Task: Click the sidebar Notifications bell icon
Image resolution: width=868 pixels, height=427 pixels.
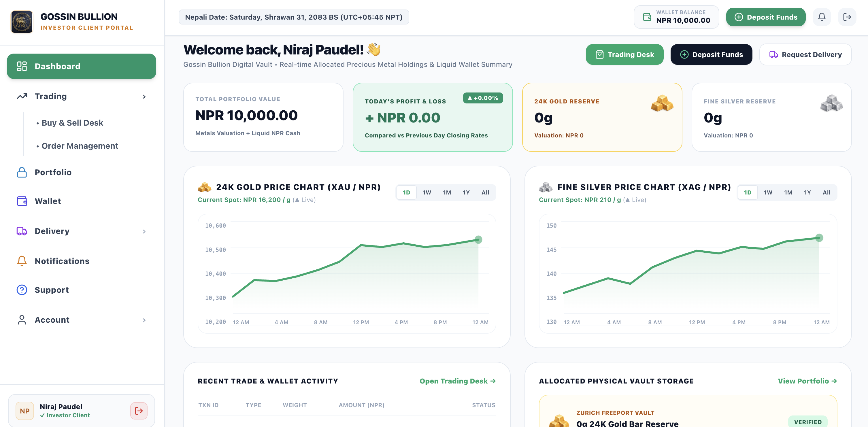Action: pyautogui.click(x=22, y=261)
